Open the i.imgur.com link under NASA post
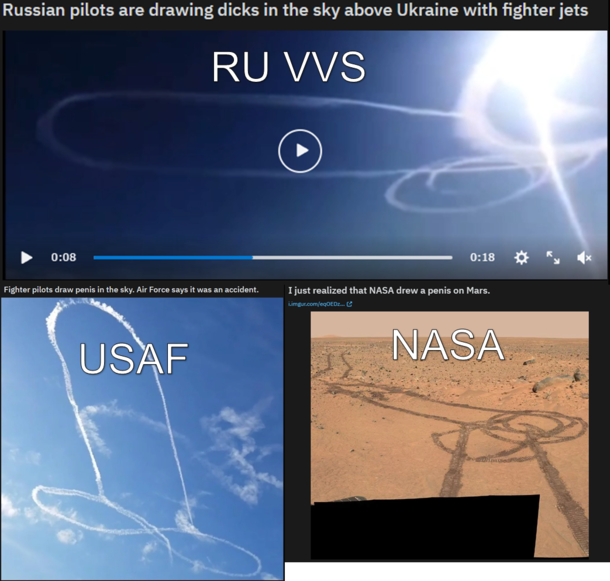This screenshot has height=581, width=610. pyautogui.click(x=316, y=304)
